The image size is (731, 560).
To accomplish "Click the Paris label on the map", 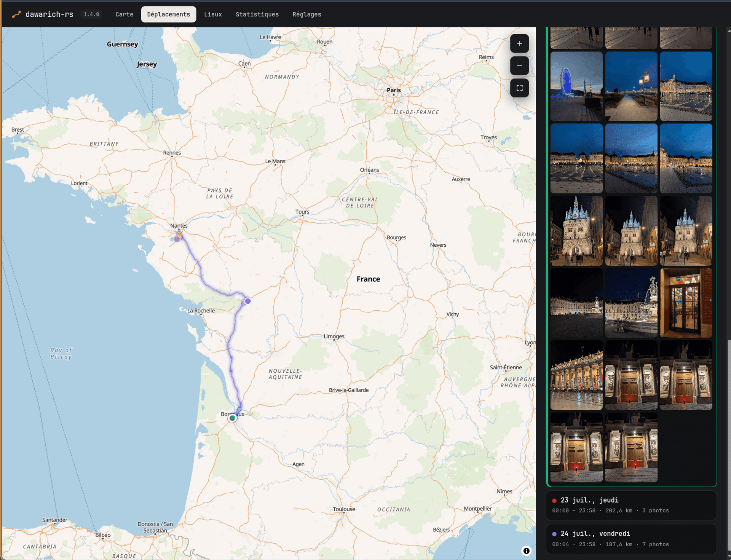I will coord(394,90).
